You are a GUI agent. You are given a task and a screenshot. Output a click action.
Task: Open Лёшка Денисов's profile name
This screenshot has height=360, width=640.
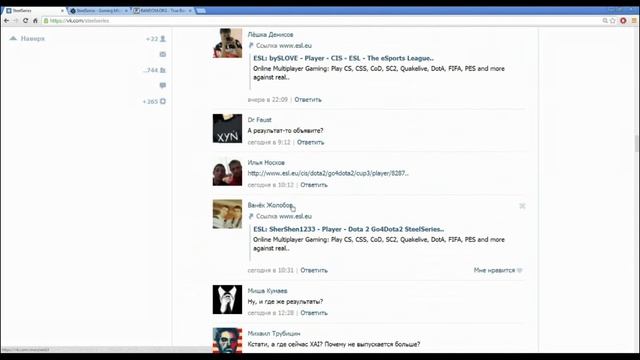pyautogui.click(x=270, y=35)
